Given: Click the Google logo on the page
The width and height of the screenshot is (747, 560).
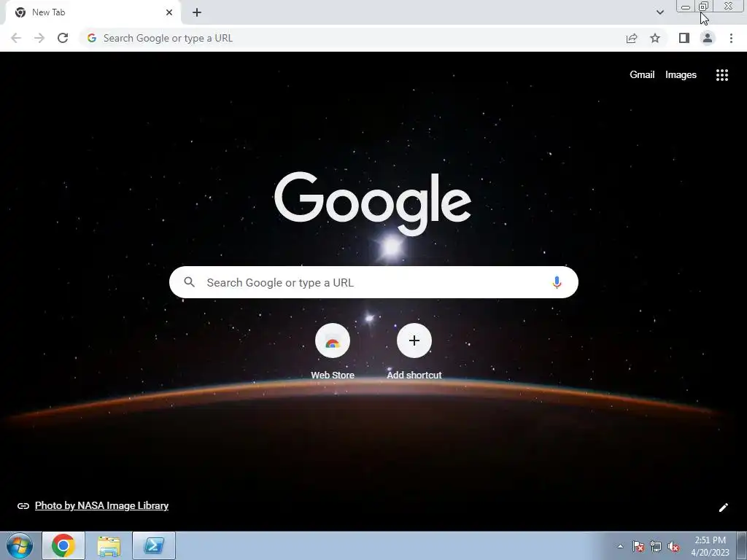Looking at the screenshot, I should click(x=373, y=204).
